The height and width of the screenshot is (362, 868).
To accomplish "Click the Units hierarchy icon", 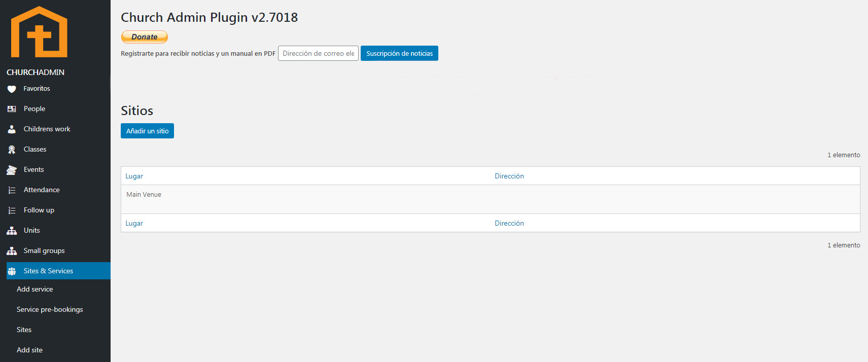I will 12,231.
